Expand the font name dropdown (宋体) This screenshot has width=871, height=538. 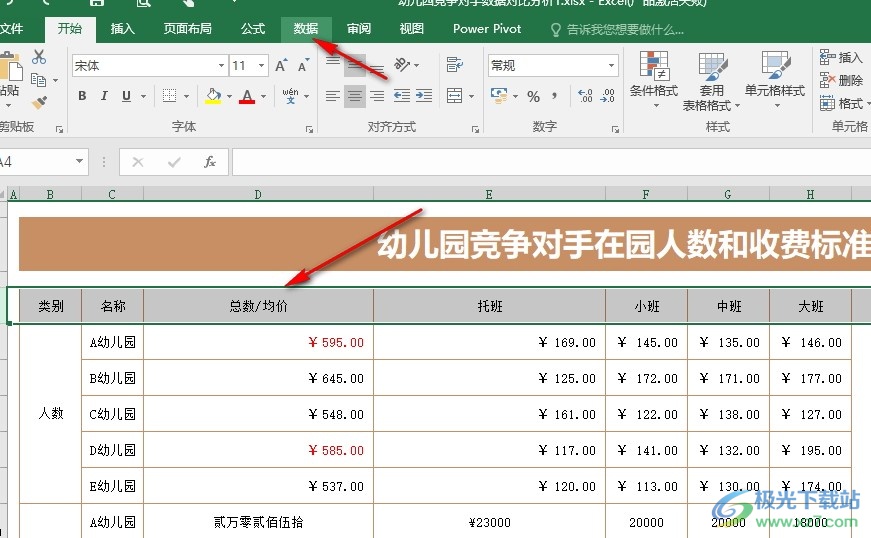click(x=221, y=66)
